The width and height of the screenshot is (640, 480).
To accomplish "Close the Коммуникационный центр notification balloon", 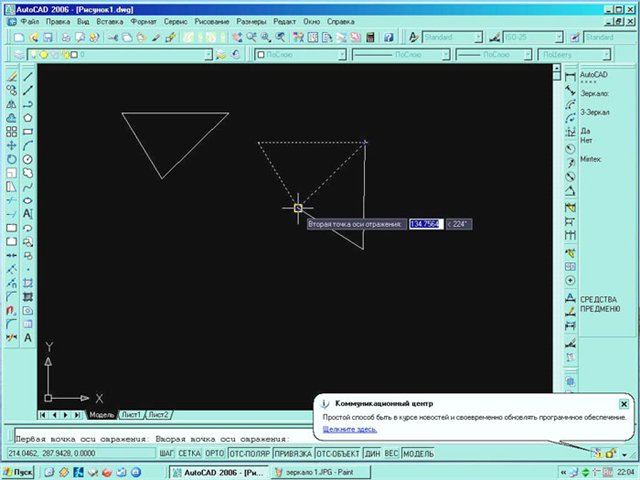I will point(624,403).
